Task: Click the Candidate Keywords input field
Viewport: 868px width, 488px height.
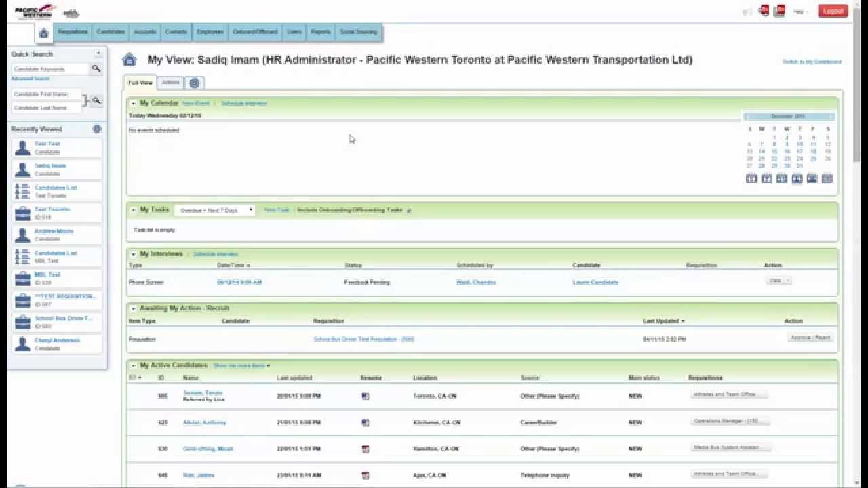Action: (x=50, y=69)
